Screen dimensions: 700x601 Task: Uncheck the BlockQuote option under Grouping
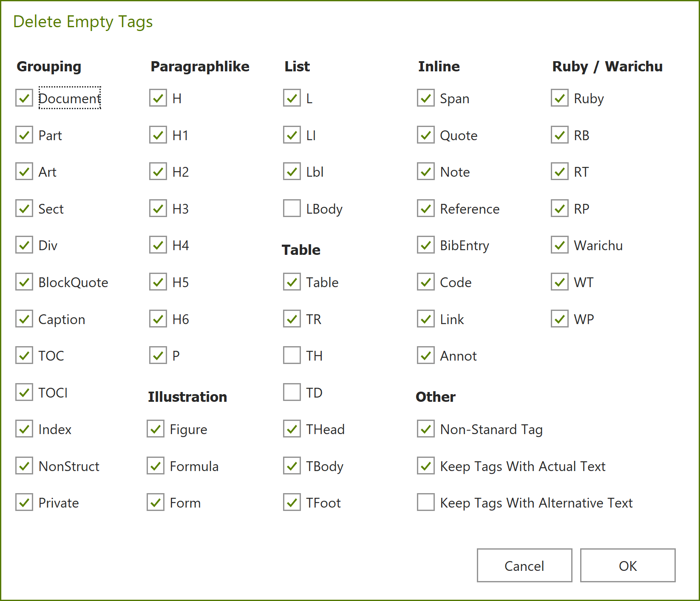coord(24,282)
